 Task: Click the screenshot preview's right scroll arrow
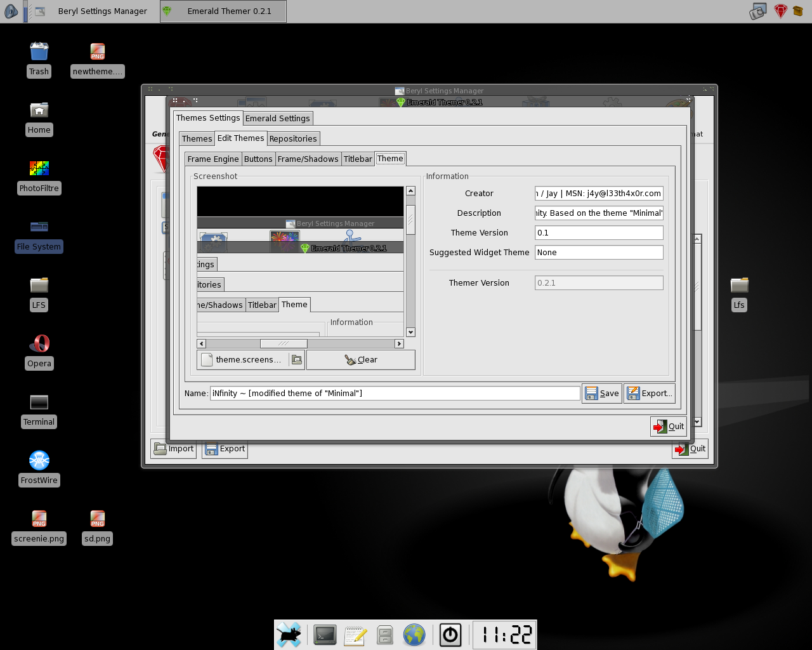(x=399, y=343)
